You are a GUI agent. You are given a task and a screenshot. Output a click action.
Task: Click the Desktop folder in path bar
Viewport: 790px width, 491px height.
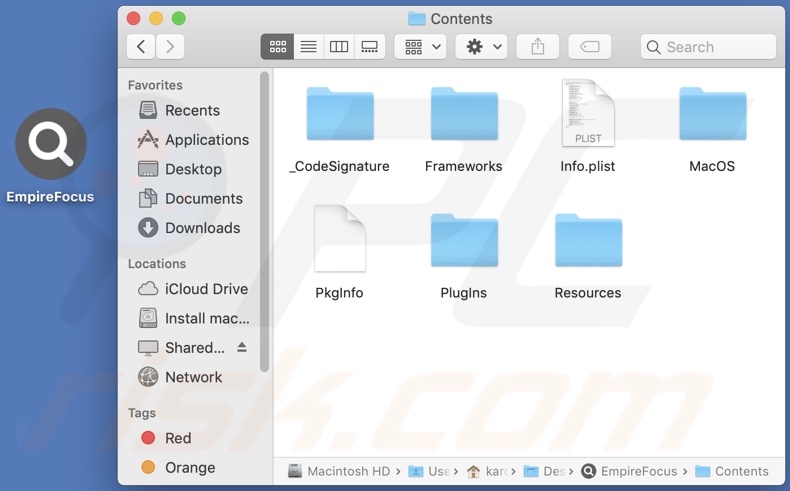pos(545,471)
